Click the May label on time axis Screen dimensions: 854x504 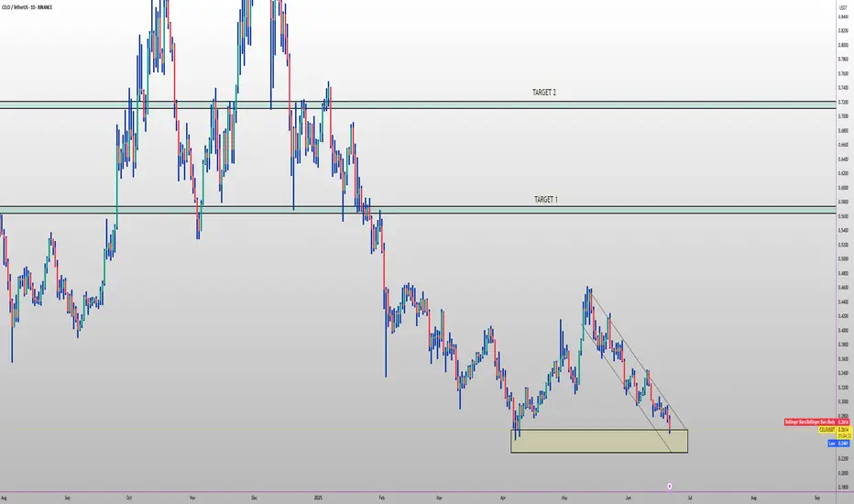(564, 498)
